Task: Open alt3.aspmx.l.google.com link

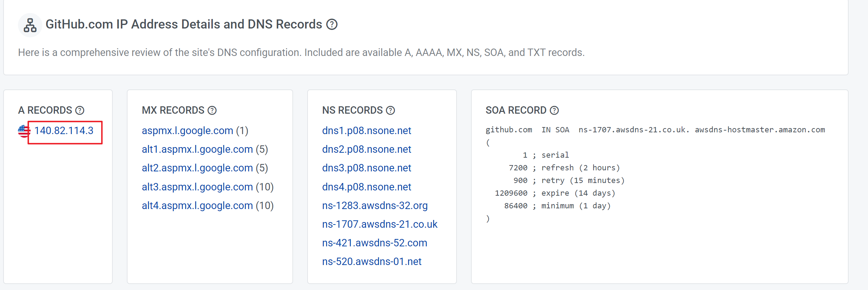Action: (x=197, y=187)
